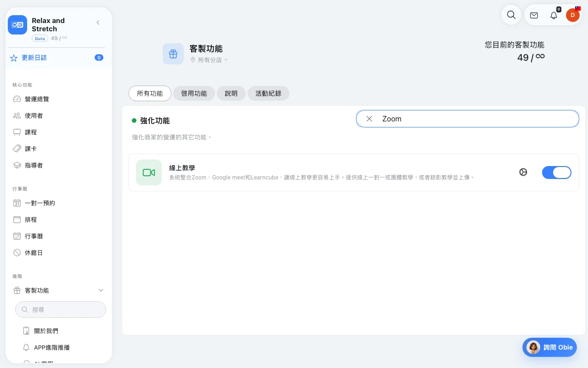Collapse the sidebar with the left chevron
The image size is (588, 368).
click(98, 23)
